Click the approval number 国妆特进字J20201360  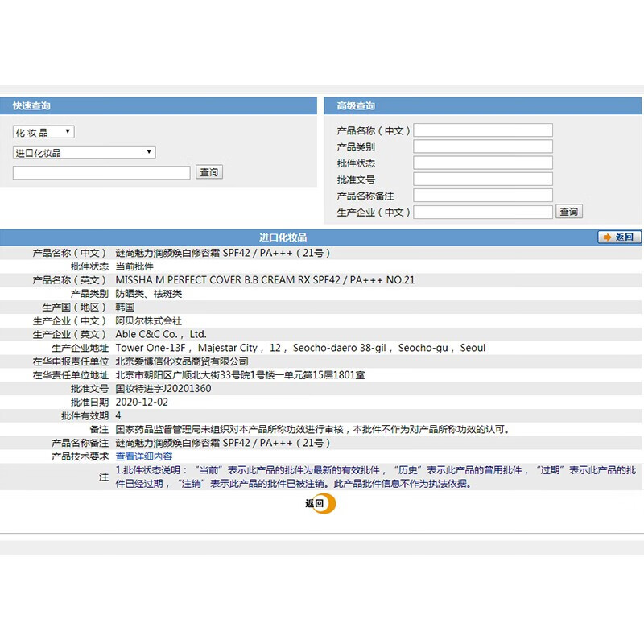point(163,389)
